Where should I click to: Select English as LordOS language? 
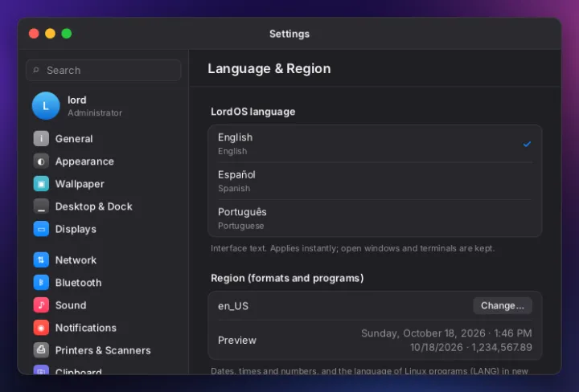coord(375,144)
